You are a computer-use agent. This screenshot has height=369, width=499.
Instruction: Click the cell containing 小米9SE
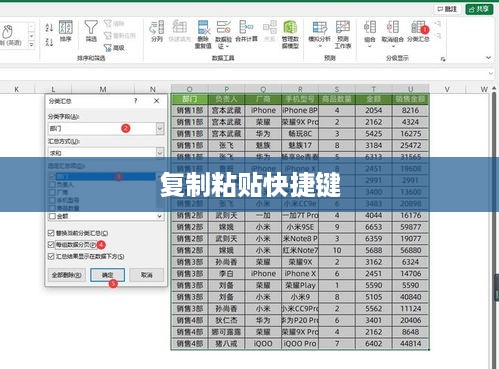(x=300, y=227)
